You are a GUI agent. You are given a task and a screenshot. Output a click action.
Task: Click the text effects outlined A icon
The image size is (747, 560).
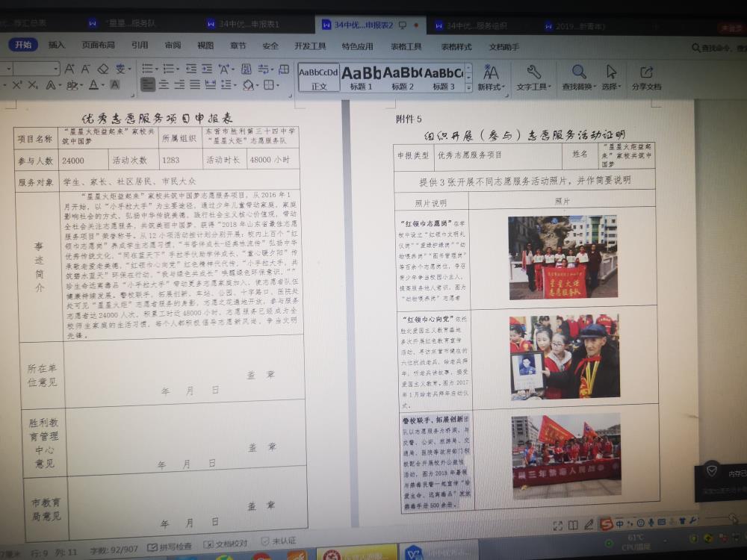click(50, 85)
